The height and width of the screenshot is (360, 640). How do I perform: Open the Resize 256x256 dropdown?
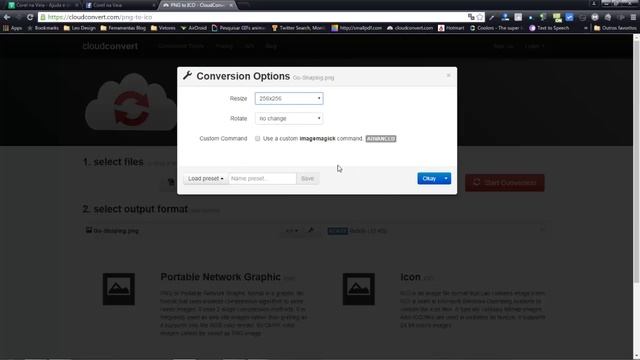click(x=289, y=98)
